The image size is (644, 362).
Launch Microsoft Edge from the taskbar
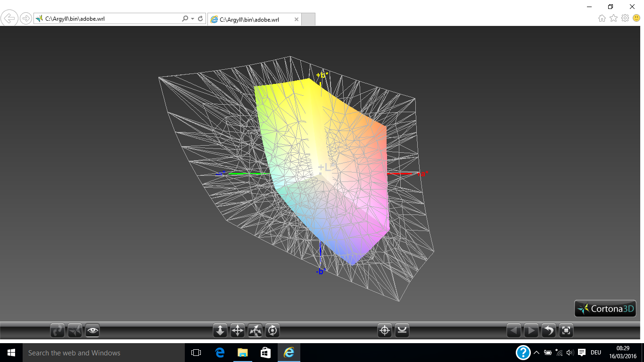coord(220,353)
